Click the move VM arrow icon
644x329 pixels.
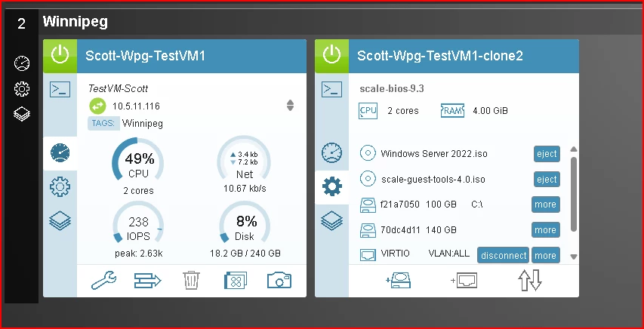click(x=147, y=281)
